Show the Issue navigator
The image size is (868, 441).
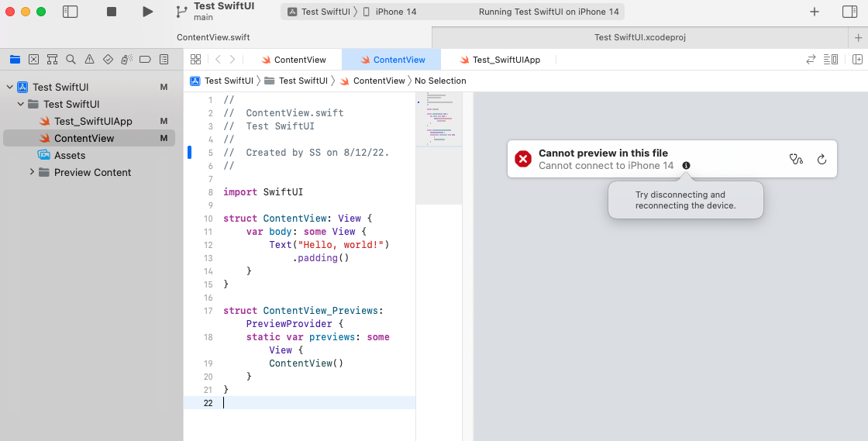tap(89, 59)
